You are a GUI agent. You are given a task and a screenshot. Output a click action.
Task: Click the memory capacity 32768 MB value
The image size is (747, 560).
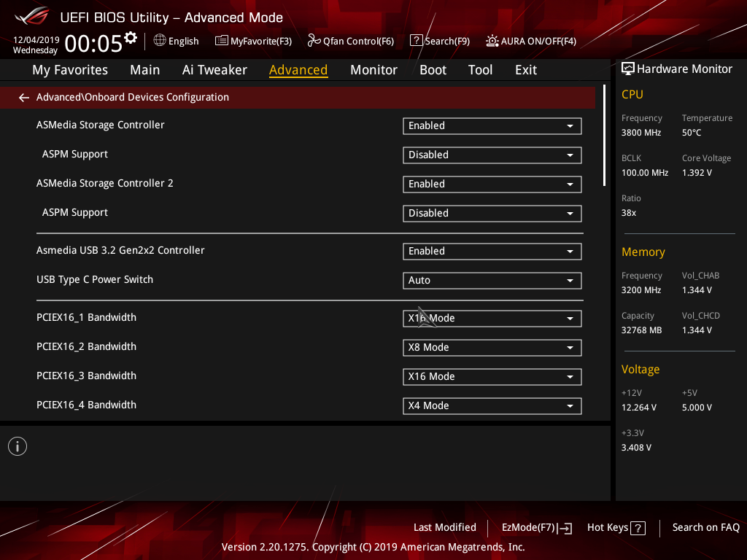642,330
